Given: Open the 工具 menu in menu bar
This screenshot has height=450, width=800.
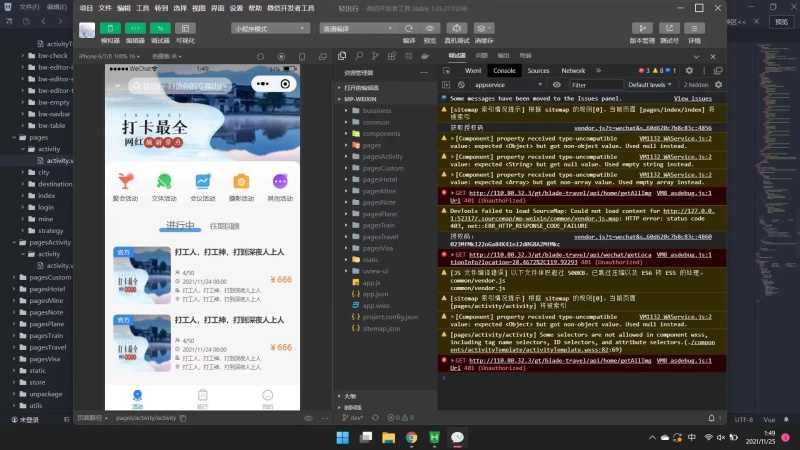Looking at the screenshot, I should pos(143,7).
